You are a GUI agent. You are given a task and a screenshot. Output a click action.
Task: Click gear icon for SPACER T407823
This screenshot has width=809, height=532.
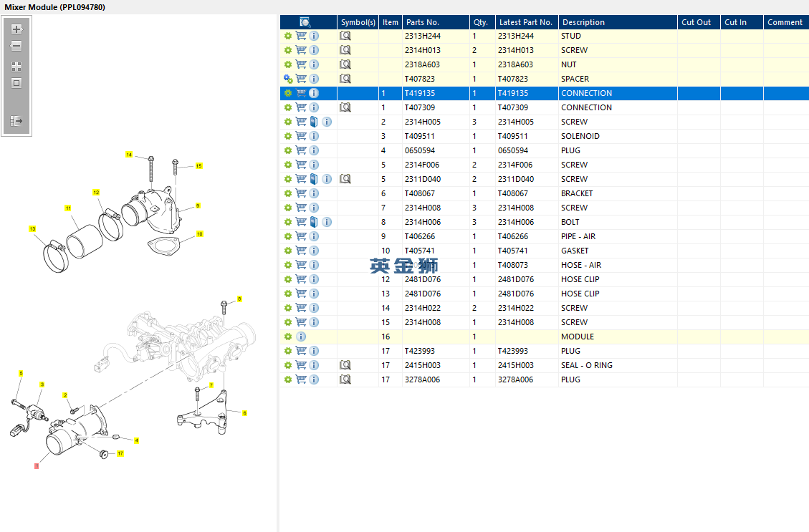pos(288,79)
